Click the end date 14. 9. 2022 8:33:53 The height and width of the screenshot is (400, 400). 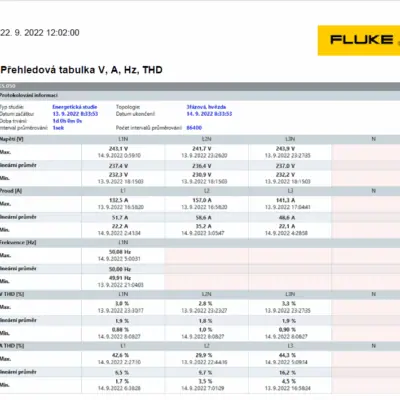(x=209, y=114)
